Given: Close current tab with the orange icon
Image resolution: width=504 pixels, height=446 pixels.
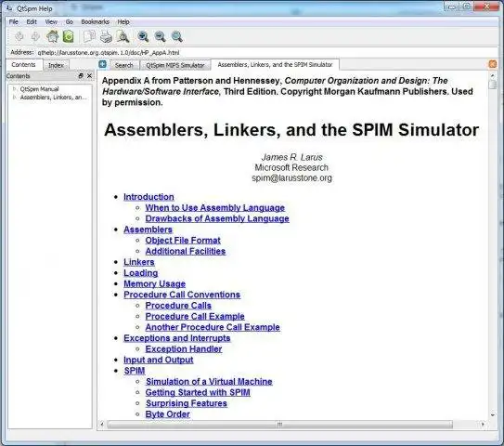Looking at the screenshot, I should tap(493, 64).
